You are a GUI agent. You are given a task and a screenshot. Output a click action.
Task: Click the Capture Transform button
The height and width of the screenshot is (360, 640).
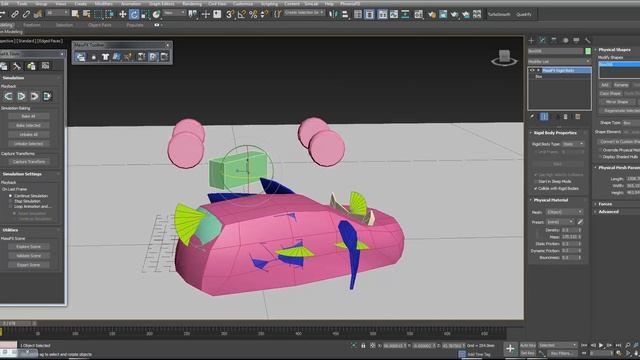[29, 162]
